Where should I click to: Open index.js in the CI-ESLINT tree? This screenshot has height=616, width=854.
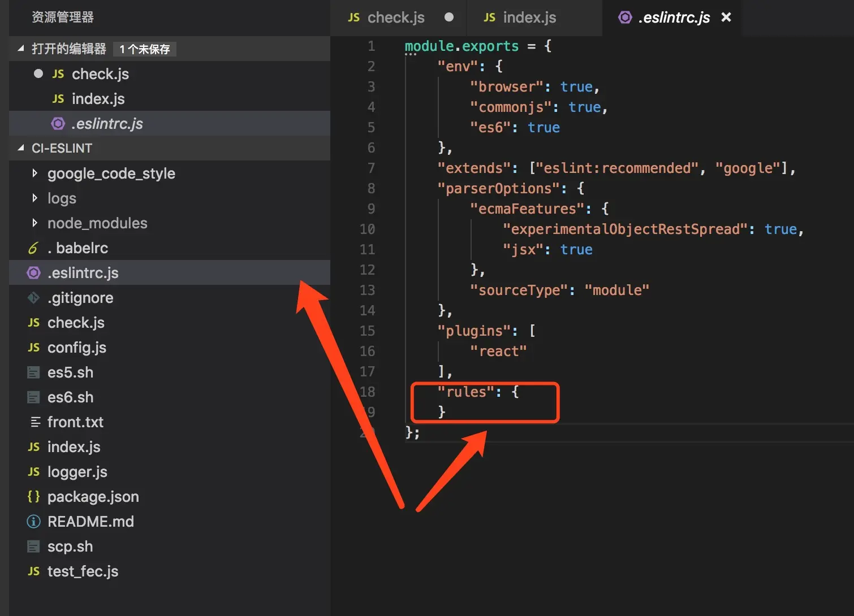[170, 447]
